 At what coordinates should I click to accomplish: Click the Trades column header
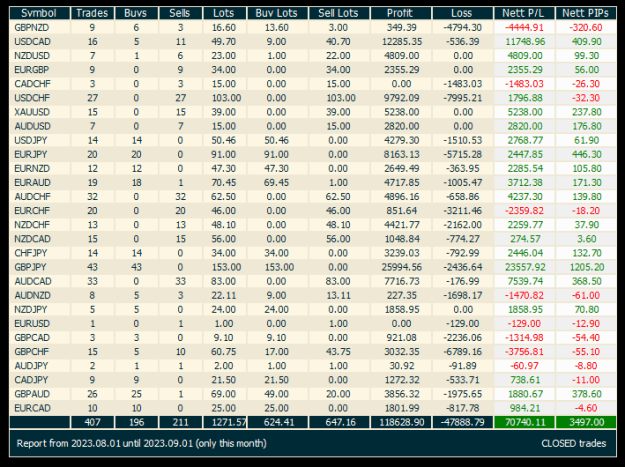click(x=92, y=13)
